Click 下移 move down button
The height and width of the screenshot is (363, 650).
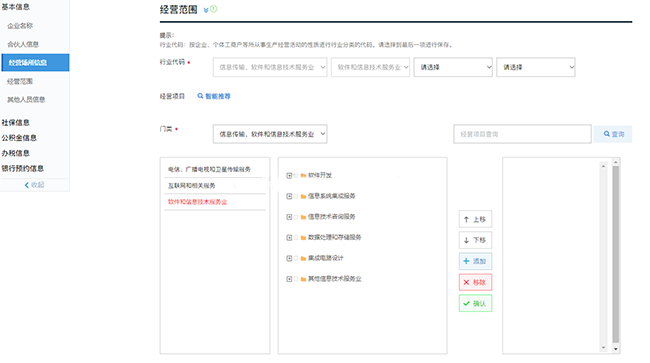pyautogui.click(x=475, y=240)
